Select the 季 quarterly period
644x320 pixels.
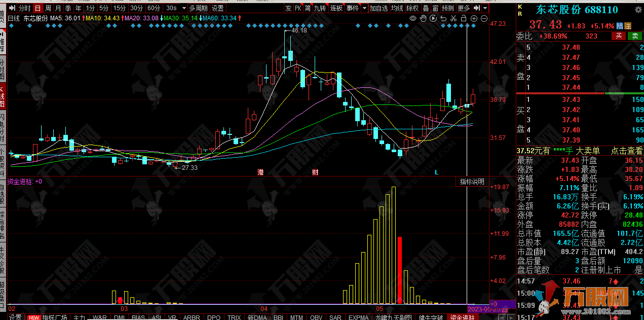pos(68,8)
